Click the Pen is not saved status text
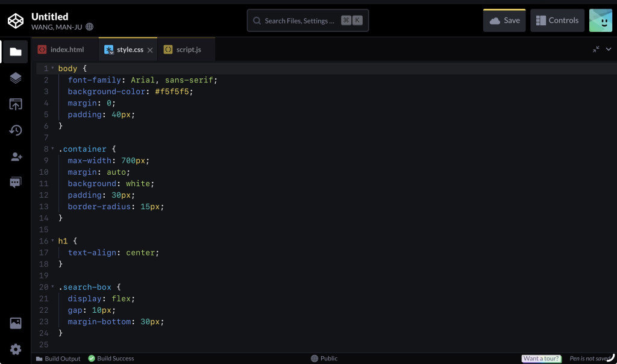617x364 pixels. [x=590, y=359]
